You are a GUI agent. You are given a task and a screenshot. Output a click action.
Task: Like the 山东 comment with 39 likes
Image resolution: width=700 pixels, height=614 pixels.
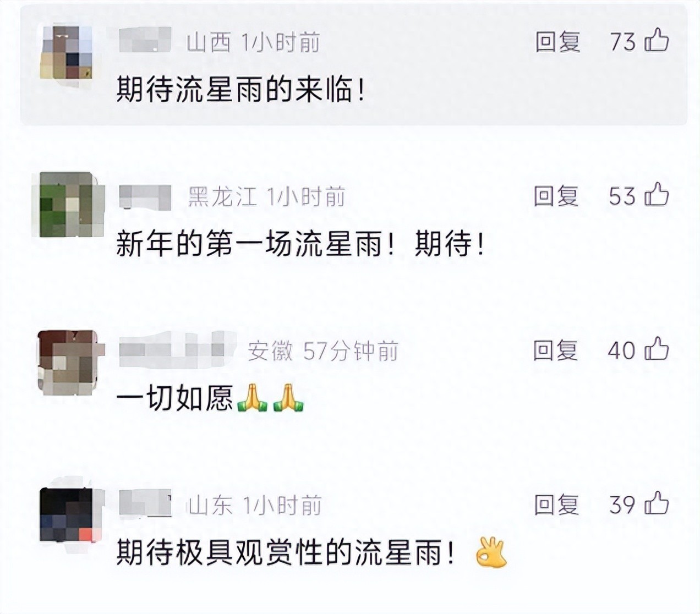pos(657,505)
